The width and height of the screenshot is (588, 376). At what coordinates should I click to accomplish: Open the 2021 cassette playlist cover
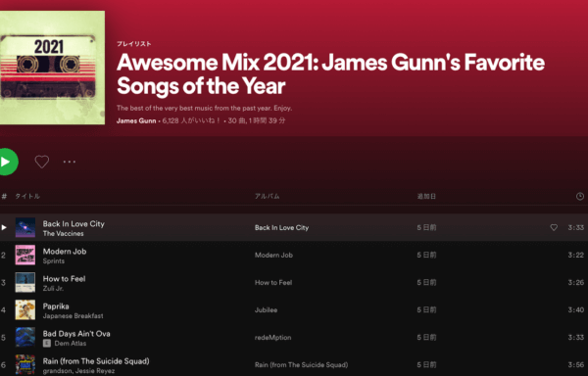click(x=52, y=68)
